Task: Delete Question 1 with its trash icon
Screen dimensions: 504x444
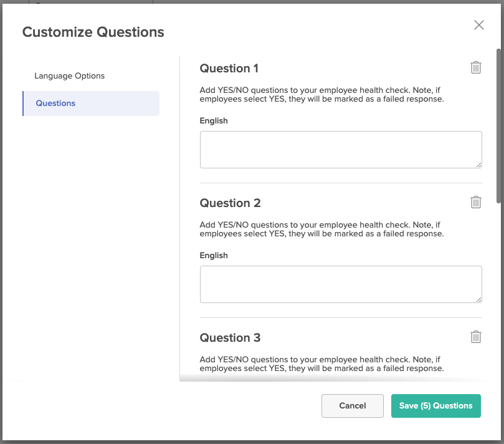Action: click(x=476, y=67)
